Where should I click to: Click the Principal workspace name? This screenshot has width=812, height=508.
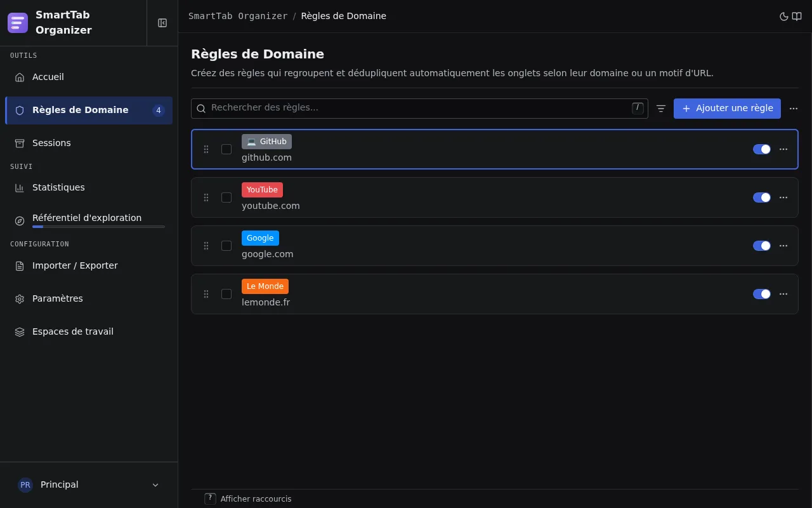tap(60, 485)
